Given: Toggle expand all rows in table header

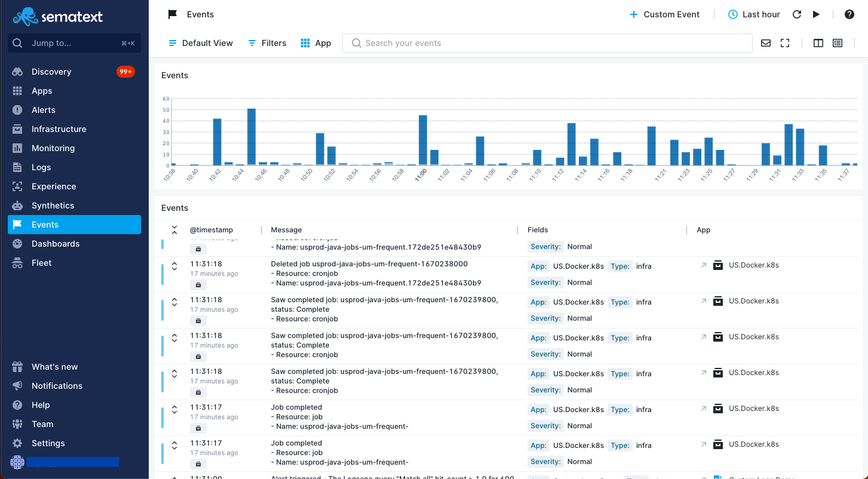Looking at the screenshot, I should coord(174,230).
